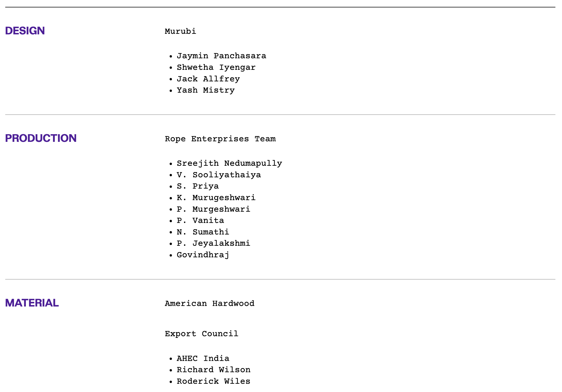Select the V. Sooliyathaiya list item
Screen dimensions: 562x392
pos(219,175)
